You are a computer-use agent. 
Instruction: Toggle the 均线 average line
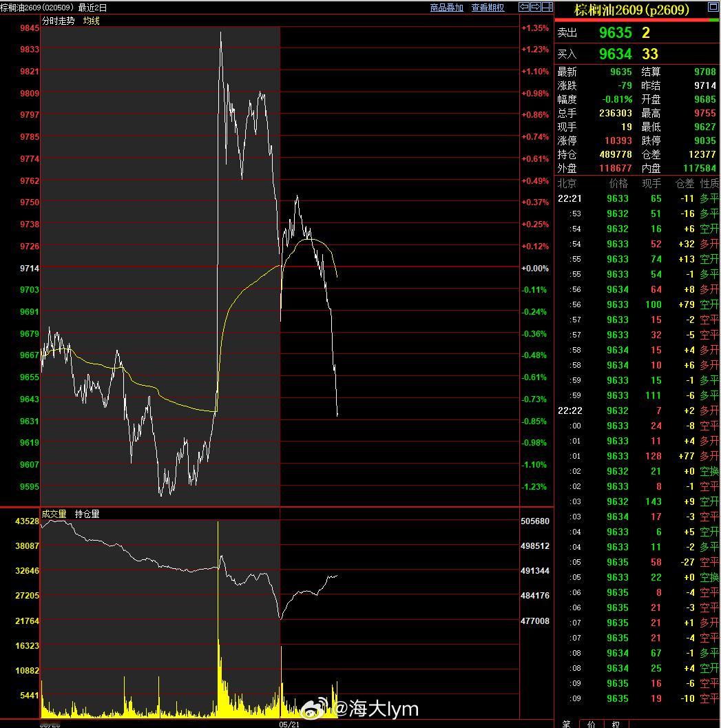click(92, 21)
